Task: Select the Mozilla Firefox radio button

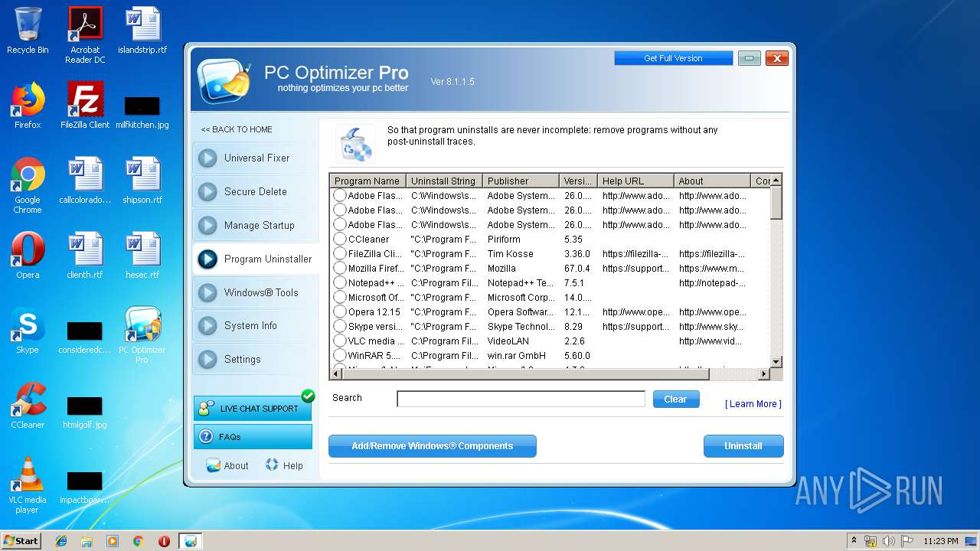Action: tap(340, 269)
